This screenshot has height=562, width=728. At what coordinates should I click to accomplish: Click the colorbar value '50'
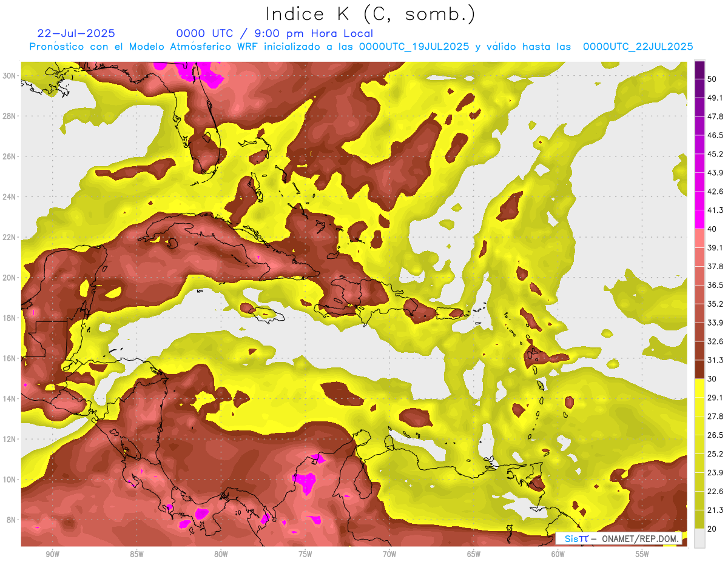click(x=713, y=79)
